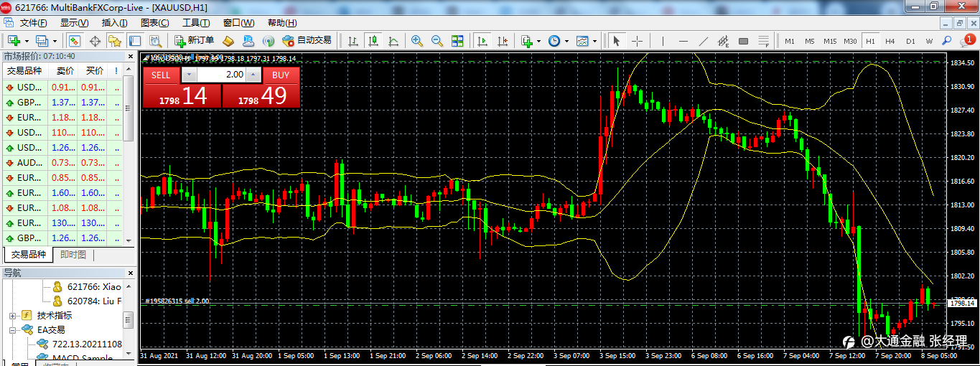980x366 pixels.
Task: Click the 自动交易 AutoTrading button
Action: (307, 41)
